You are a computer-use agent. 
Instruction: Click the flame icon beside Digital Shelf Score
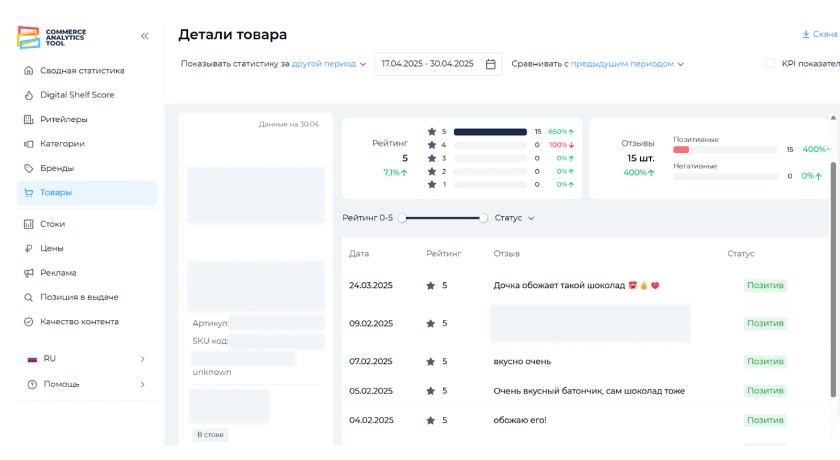click(x=28, y=95)
